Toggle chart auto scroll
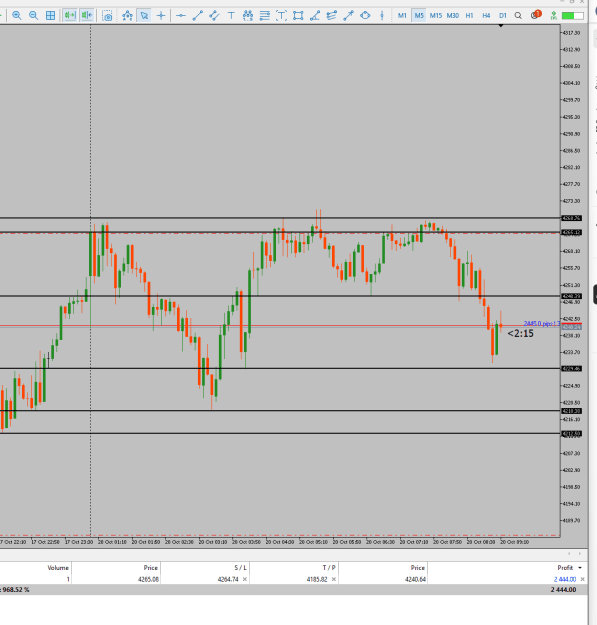 point(70,16)
